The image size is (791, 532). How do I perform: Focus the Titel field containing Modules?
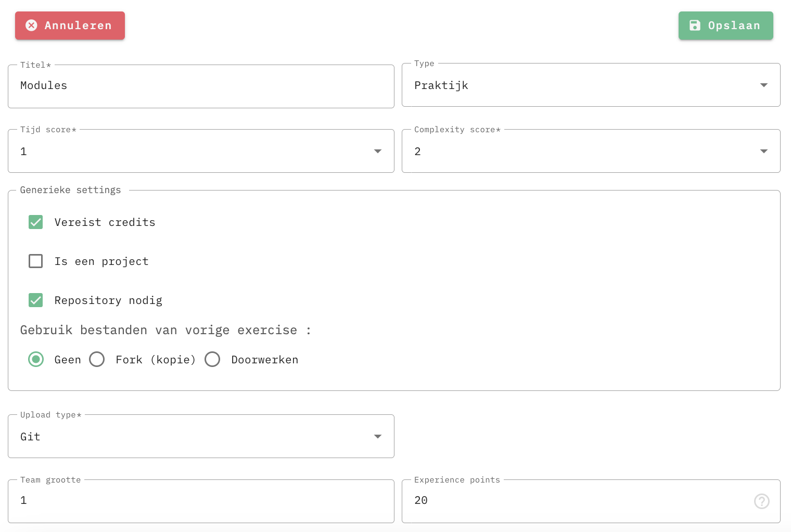[x=201, y=86]
